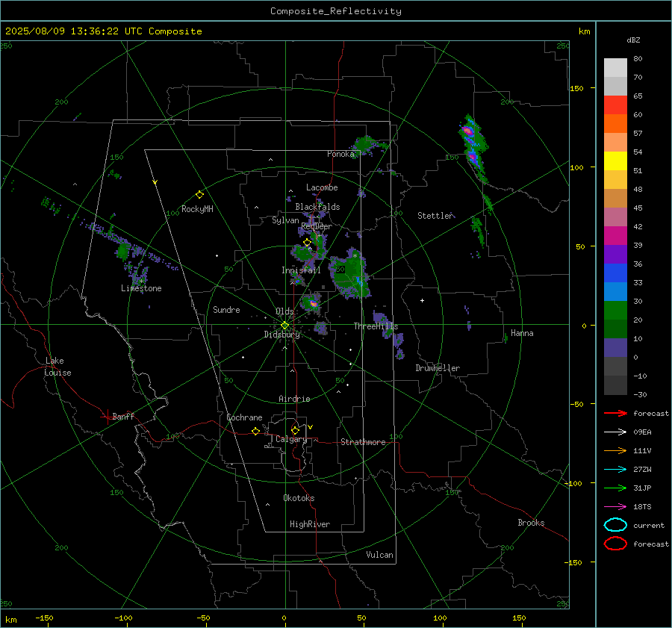This screenshot has width=672, height=628.
Task: Click the 60 dBZ red swatch
Action: (x=615, y=105)
